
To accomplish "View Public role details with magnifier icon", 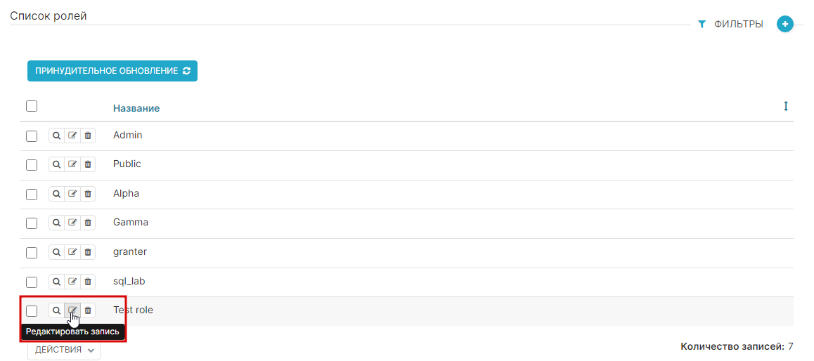I will (x=57, y=165).
